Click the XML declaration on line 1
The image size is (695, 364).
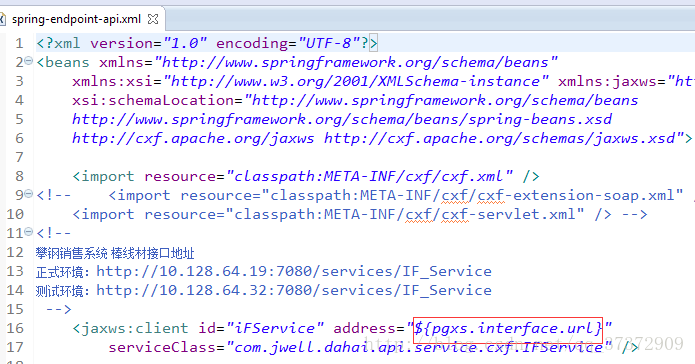coord(207,43)
